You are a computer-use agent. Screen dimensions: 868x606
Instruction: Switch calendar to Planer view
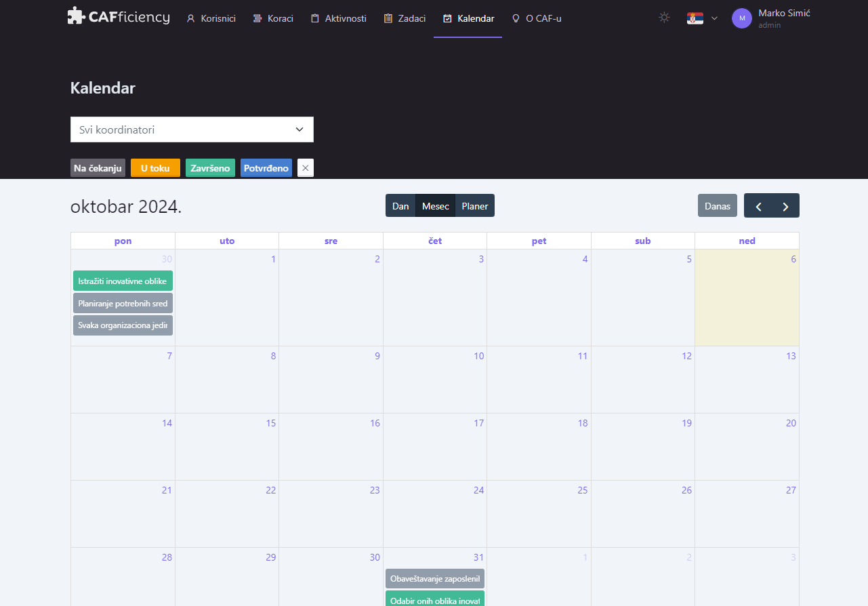point(474,206)
